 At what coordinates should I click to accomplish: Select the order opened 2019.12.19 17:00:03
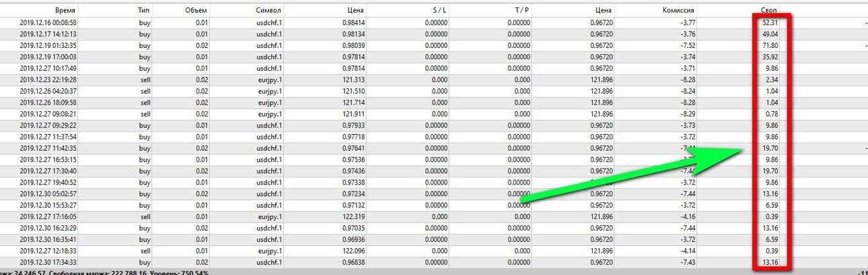[x=434, y=57]
